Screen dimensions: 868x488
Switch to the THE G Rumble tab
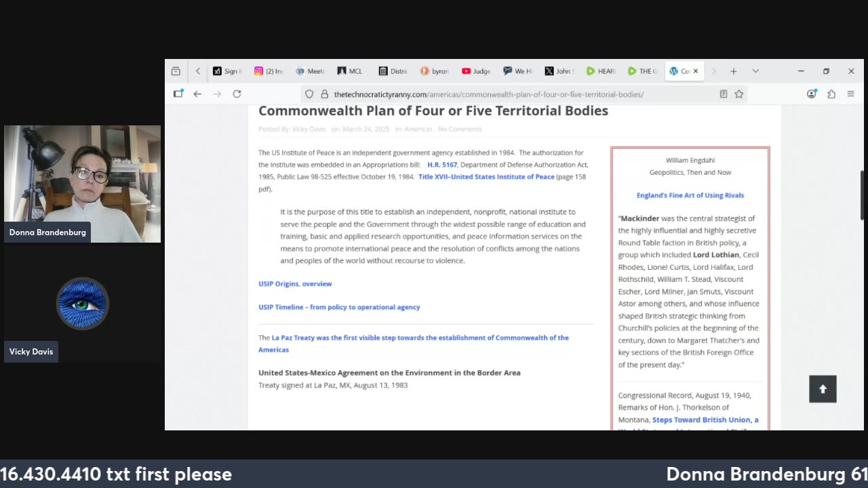pyautogui.click(x=642, y=71)
